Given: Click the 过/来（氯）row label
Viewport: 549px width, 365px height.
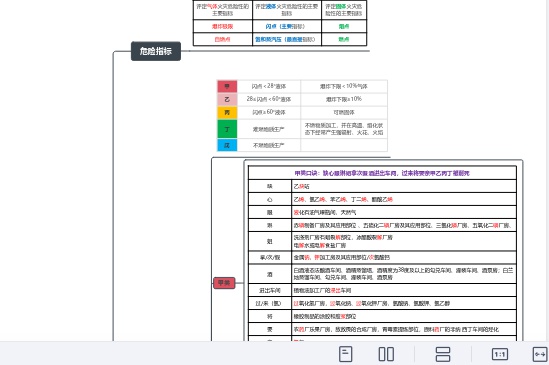Looking at the screenshot, I should click(x=270, y=303).
